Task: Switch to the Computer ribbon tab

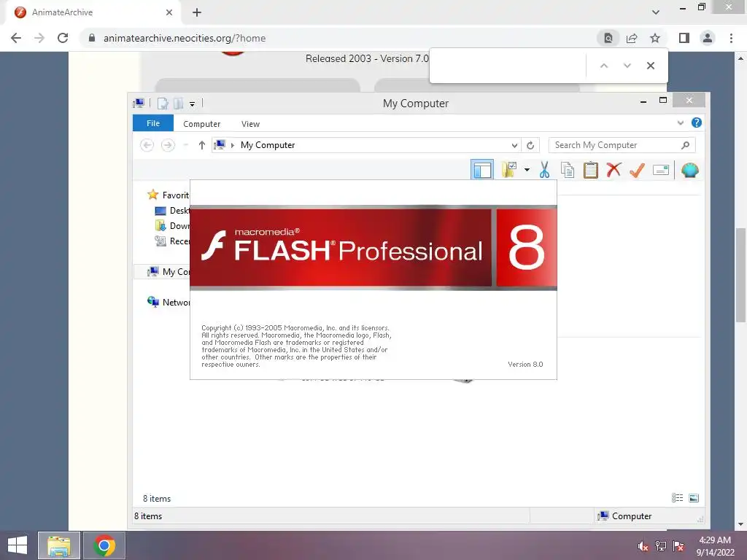Action: coord(201,124)
